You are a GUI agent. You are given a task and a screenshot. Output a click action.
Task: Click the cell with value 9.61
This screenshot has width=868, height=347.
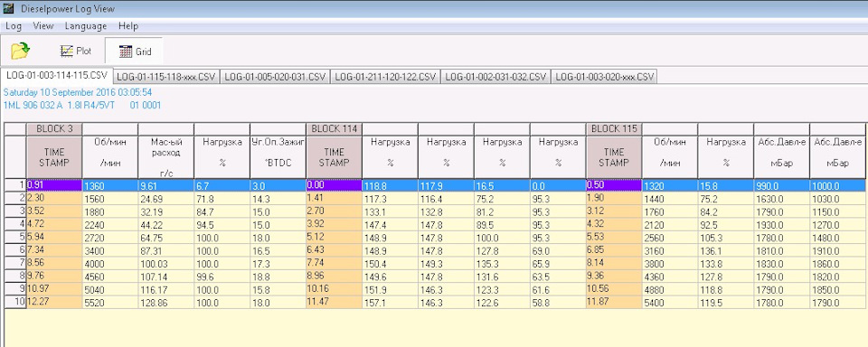(166, 185)
